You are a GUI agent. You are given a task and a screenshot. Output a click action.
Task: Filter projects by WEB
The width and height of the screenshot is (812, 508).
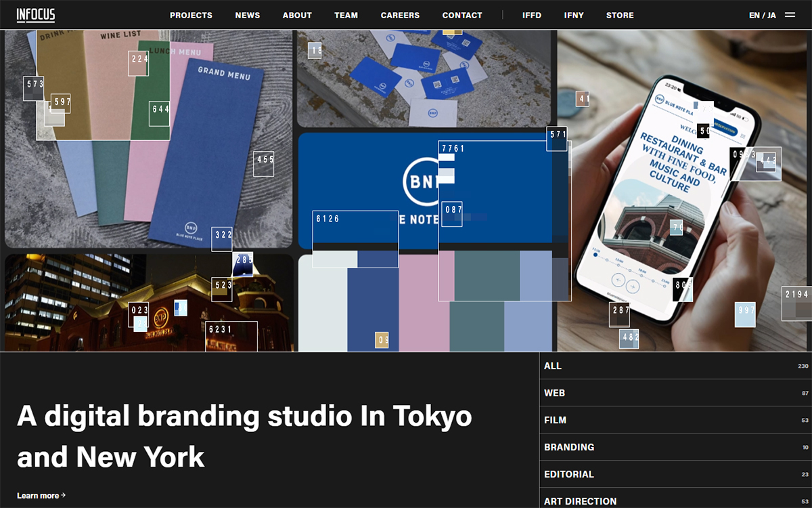[x=554, y=393]
